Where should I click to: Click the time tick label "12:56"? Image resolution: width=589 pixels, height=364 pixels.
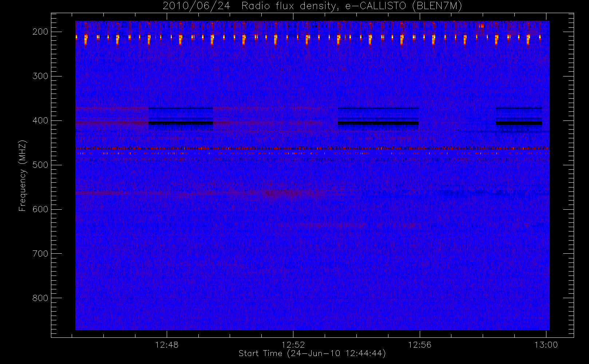419,345
